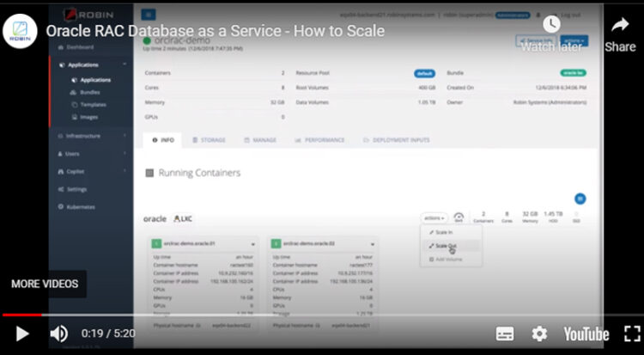644x355 pixels.
Task: Switch to the STORAGE tab
Action: point(209,140)
